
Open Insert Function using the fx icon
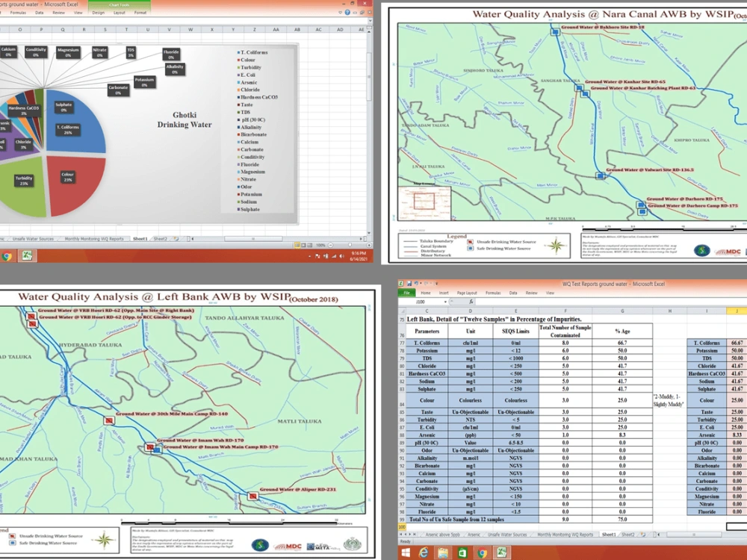[x=471, y=302]
